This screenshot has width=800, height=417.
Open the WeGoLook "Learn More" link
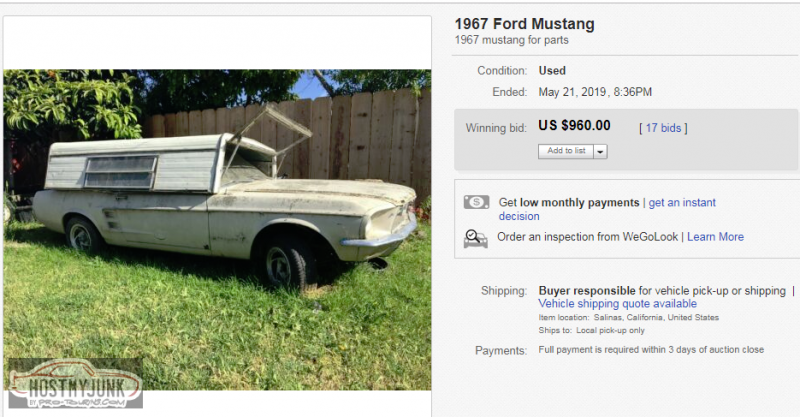(715, 237)
